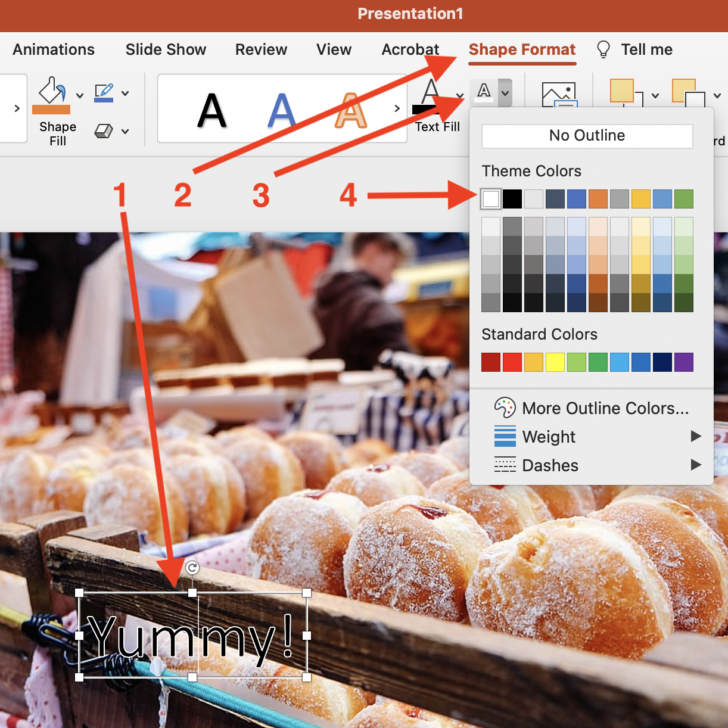Select the black theme color swatch
The width and height of the screenshot is (728, 728).
point(512,199)
